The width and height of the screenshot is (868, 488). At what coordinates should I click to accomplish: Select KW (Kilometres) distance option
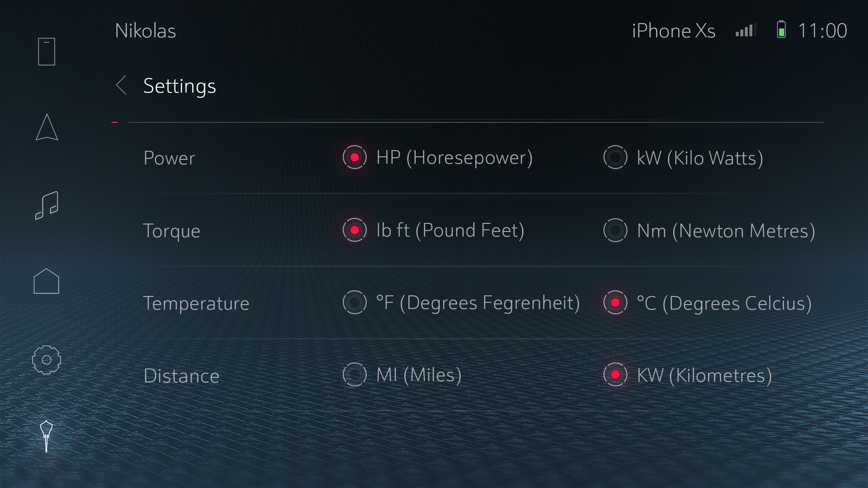[615, 375]
